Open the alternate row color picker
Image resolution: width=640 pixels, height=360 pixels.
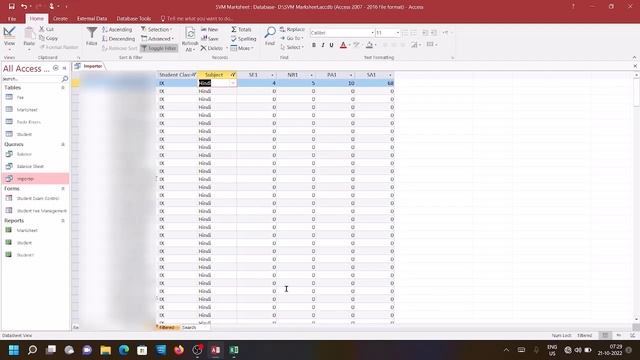pyautogui.click(x=416, y=45)
